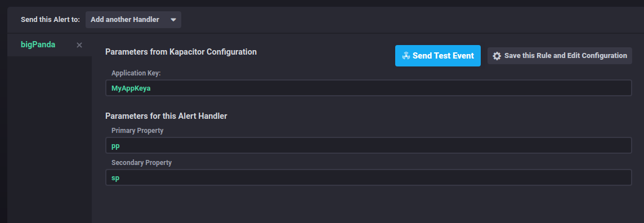Focus the Application Key input field
Viewport: 644px width, 223px height.
(368, 88)
